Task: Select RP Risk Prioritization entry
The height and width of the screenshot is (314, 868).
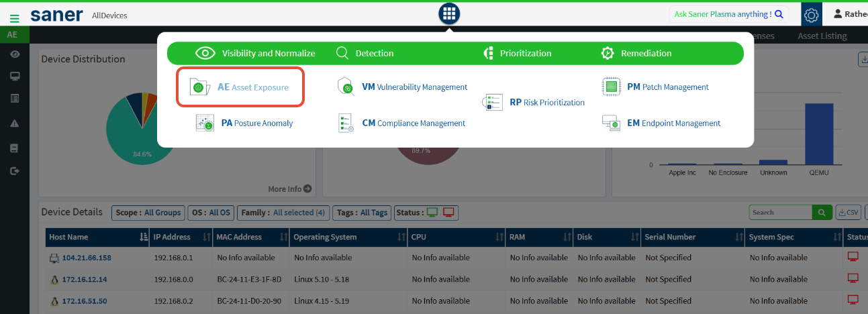Action: tap(547, 103)
